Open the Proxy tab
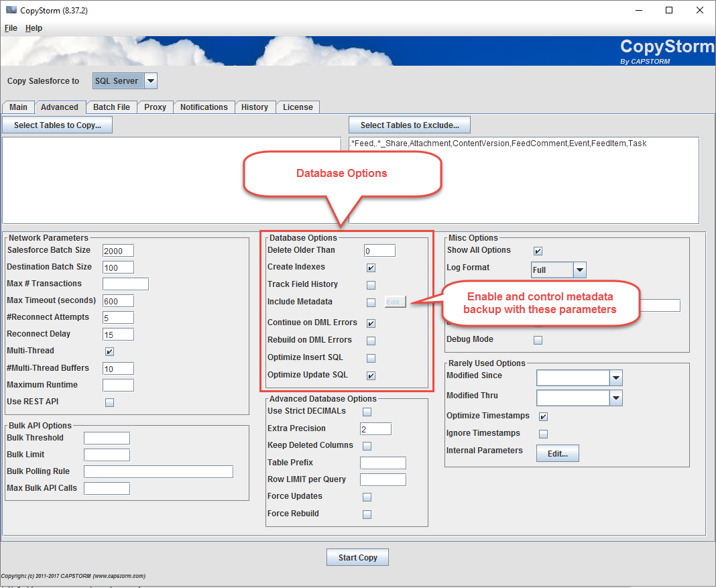The image size is (716, 588). tap(156, 107)
